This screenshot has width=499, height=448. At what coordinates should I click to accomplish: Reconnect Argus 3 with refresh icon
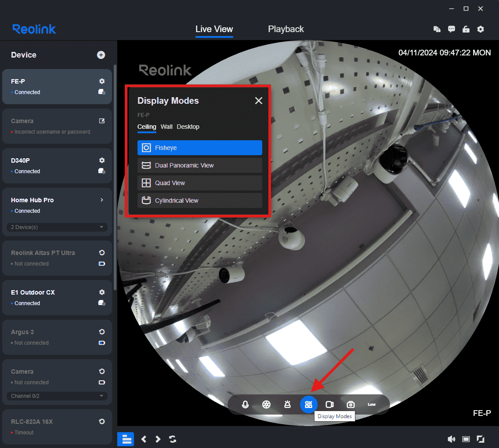pos(102,332)
